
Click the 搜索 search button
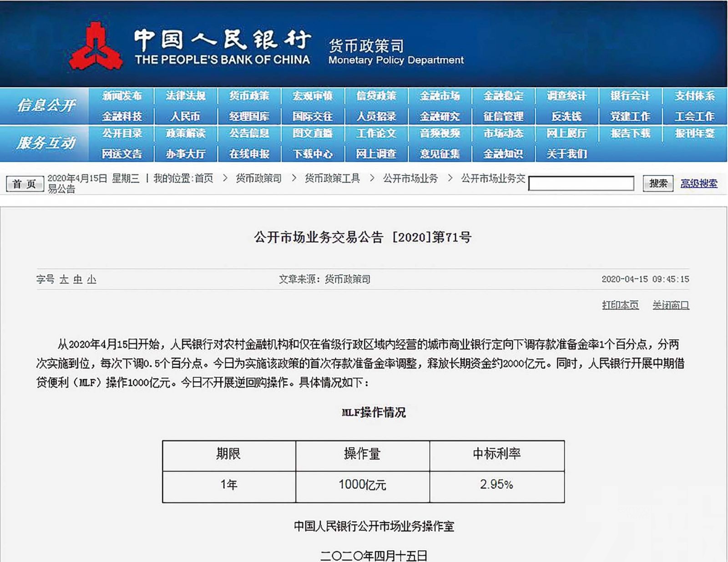click(x=658, y=183)
